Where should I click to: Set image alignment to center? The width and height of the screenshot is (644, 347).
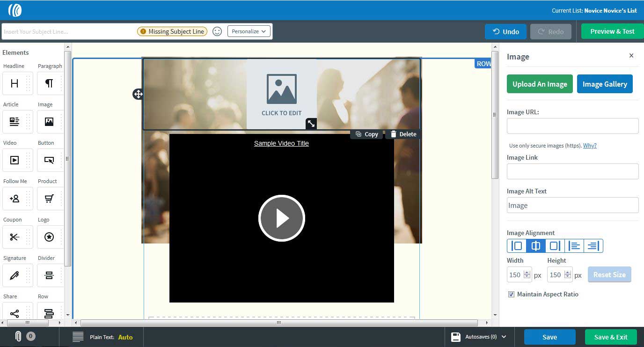(x=536, y=246)
